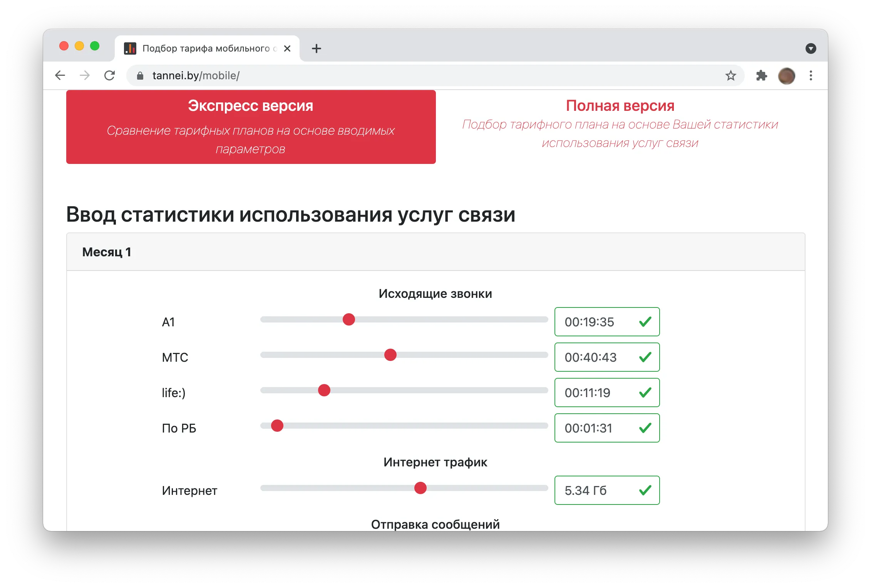Switch to Экспресс версия
This screenshot has height=588, width=871.
click(251, 127)
